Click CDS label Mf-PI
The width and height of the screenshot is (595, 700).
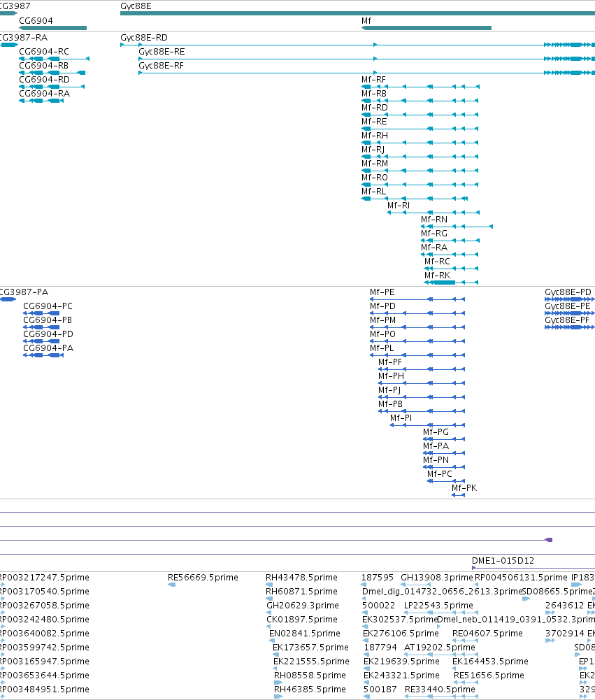[401, 418]
